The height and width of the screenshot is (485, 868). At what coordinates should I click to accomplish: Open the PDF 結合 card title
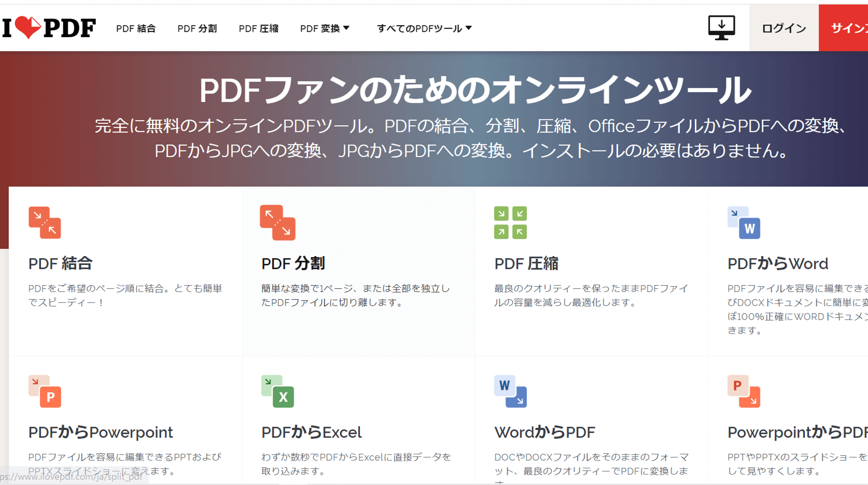[61, 263]
